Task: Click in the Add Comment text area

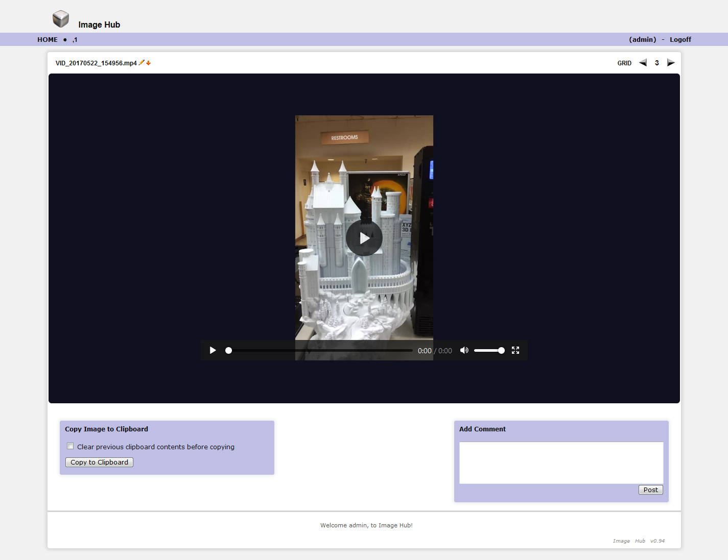Action: click(x=561, y=462)
